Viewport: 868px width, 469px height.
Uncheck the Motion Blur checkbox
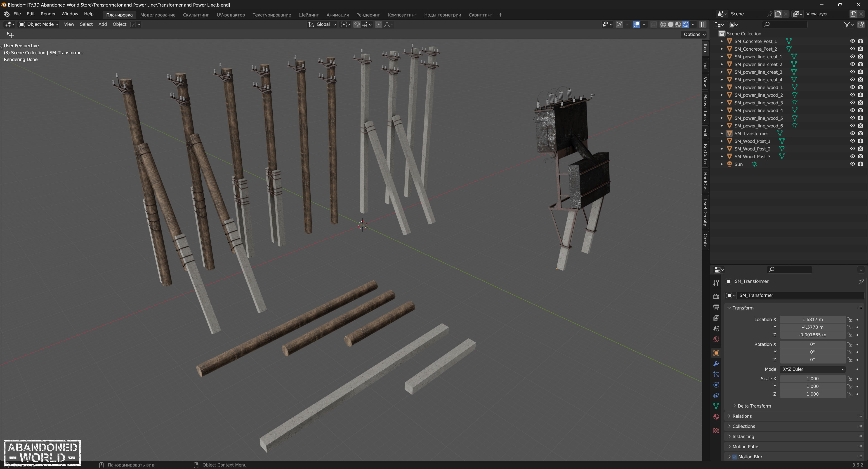pos(735,457)
